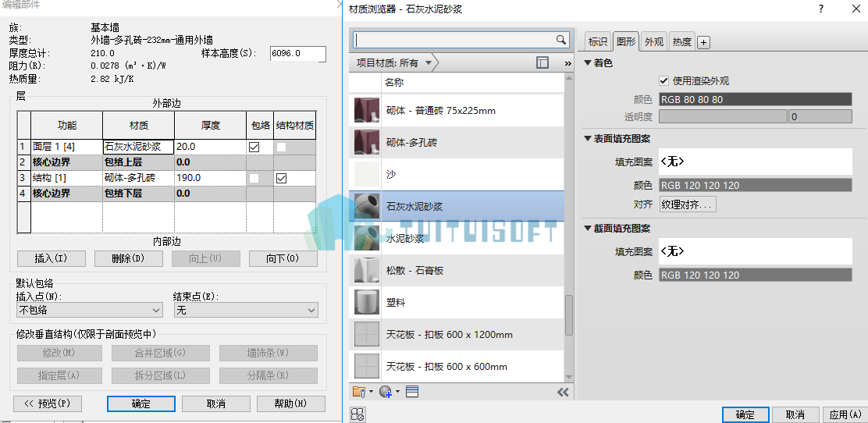868x423 pixels.
Task: Toggle 使用渲染外观 checkbox
Action: coord(664,81)
